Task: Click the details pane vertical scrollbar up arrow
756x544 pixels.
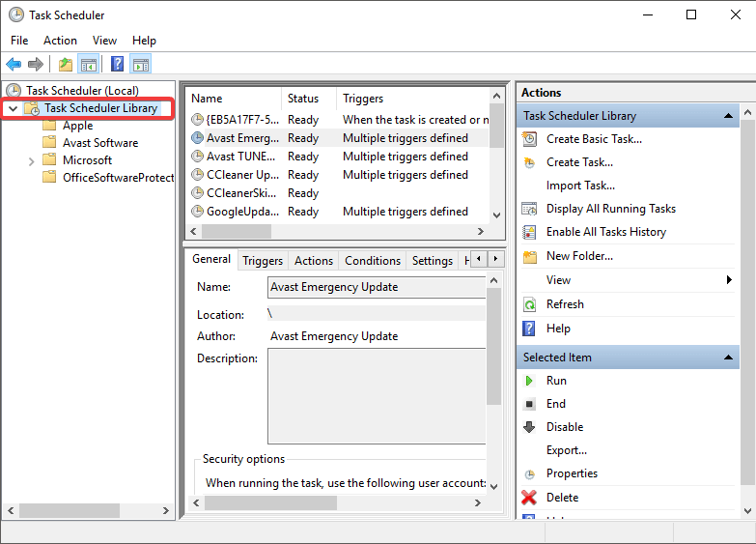Action: coord(493,280)
